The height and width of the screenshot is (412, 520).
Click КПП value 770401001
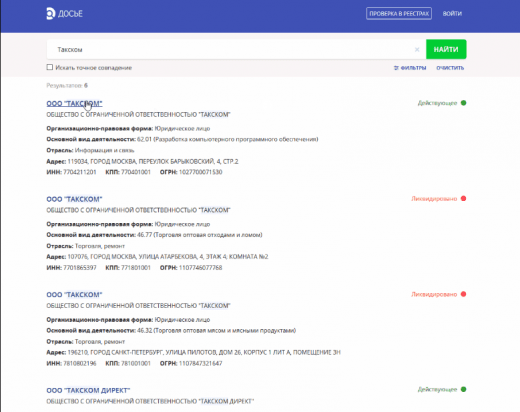click(136, 172)
